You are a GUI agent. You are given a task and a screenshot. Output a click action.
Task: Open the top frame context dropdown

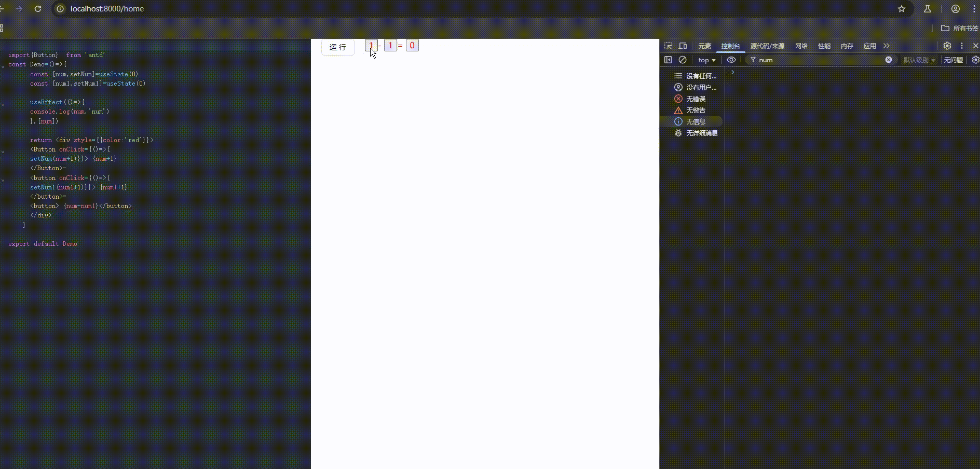706,60
